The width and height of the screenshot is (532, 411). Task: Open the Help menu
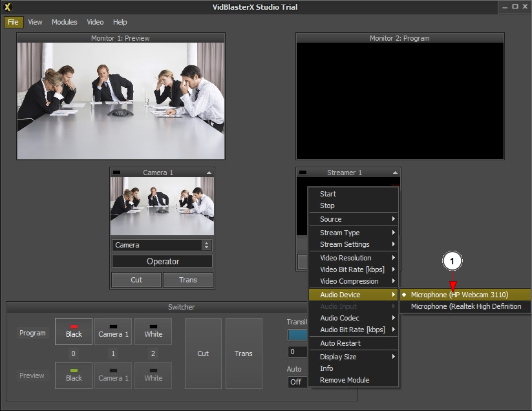[x=120, y=22]
